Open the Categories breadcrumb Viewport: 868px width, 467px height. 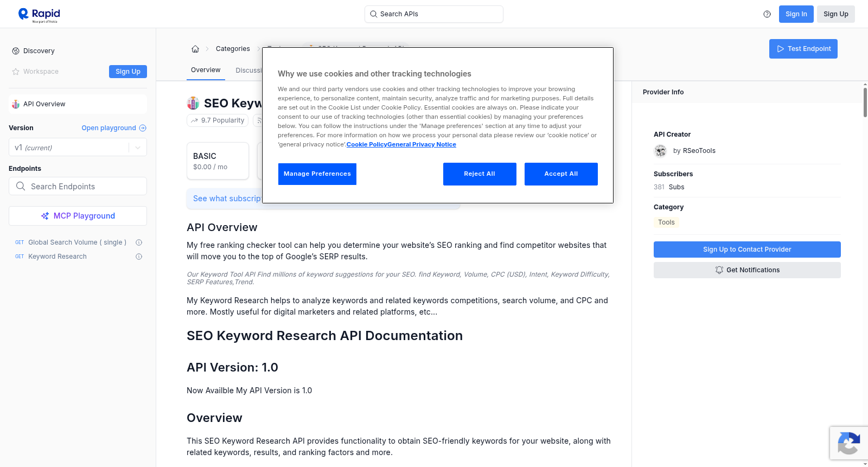(233, 49)
